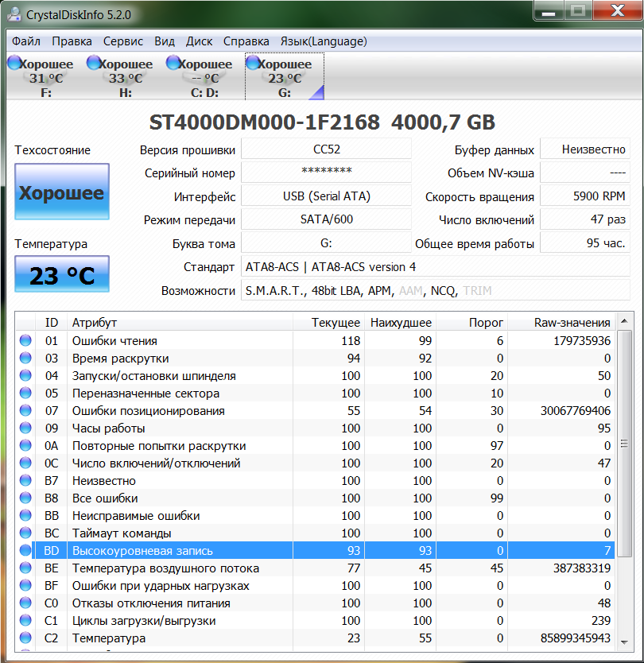Viewport: 644px width, 663px height.
Task: Click the Raw-значения column header
Action: coord(561,323)
